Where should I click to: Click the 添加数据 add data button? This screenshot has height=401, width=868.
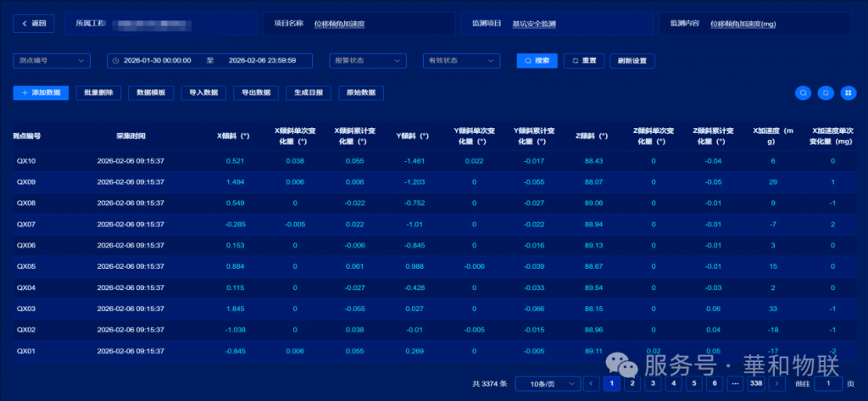pos(41,93)
